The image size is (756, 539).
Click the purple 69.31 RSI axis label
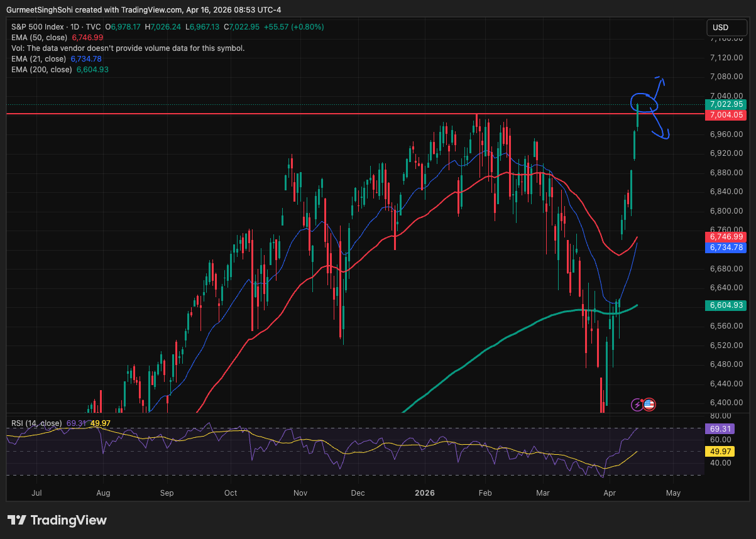pos(720,428)
